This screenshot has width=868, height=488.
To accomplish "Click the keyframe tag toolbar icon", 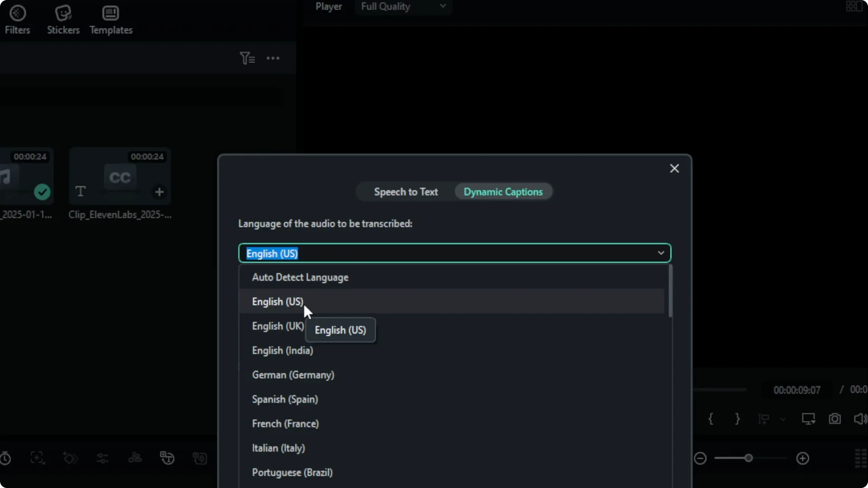I will 70,458.
